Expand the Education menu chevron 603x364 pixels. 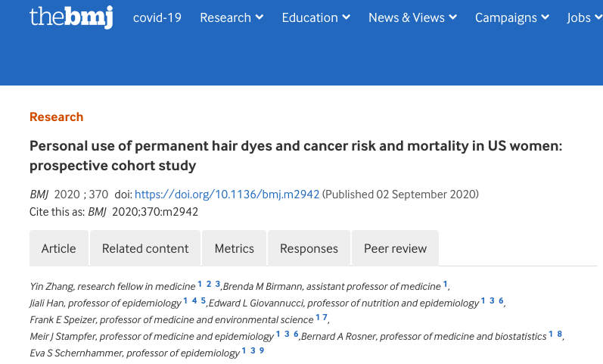346,17
